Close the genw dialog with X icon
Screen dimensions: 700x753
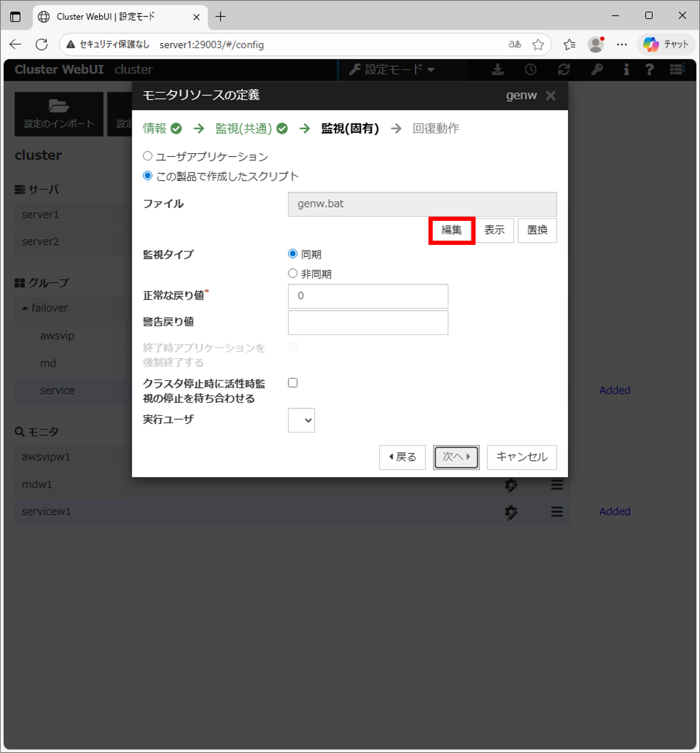tap(550, 96)
